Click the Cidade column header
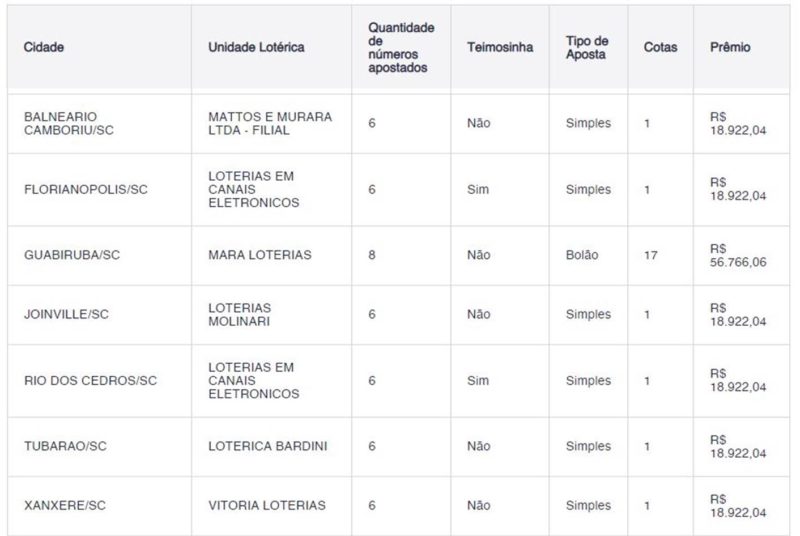This screenshot has width=800, height=536. pos(44,47)
